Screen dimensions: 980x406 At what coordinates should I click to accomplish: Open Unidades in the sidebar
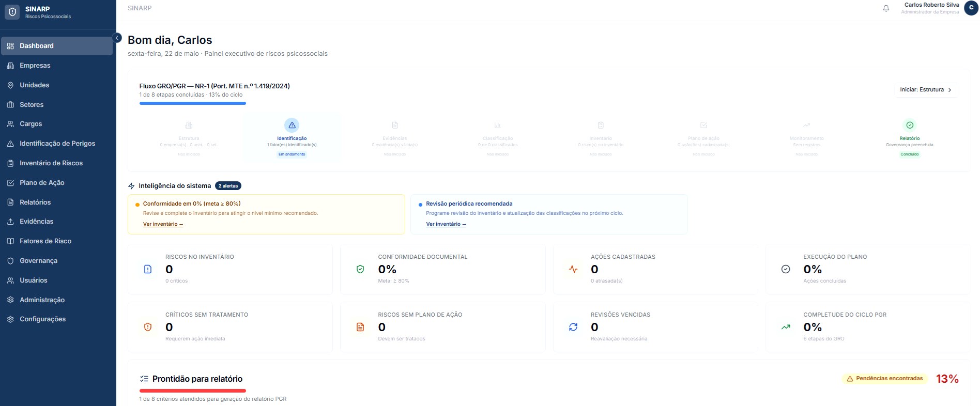tap(57, 85)
